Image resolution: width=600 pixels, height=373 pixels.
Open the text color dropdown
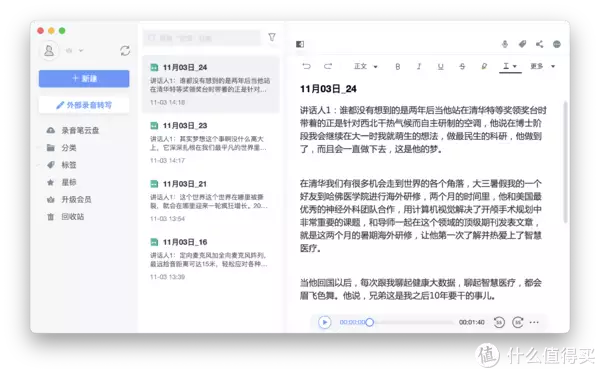point(510,67)
